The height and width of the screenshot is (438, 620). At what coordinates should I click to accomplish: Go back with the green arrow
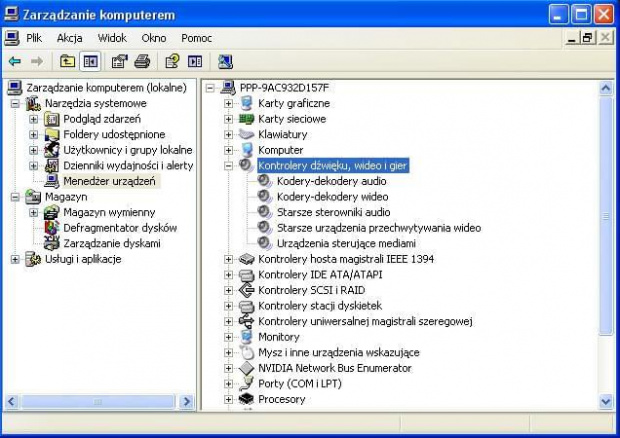(x=15, y=61)
